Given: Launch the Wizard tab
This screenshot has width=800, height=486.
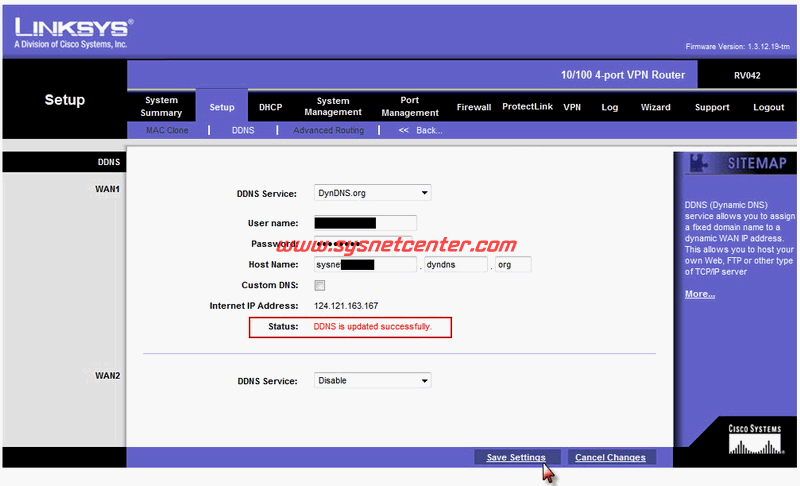Looking at the screenshot, I should click(x=656, y=107).
